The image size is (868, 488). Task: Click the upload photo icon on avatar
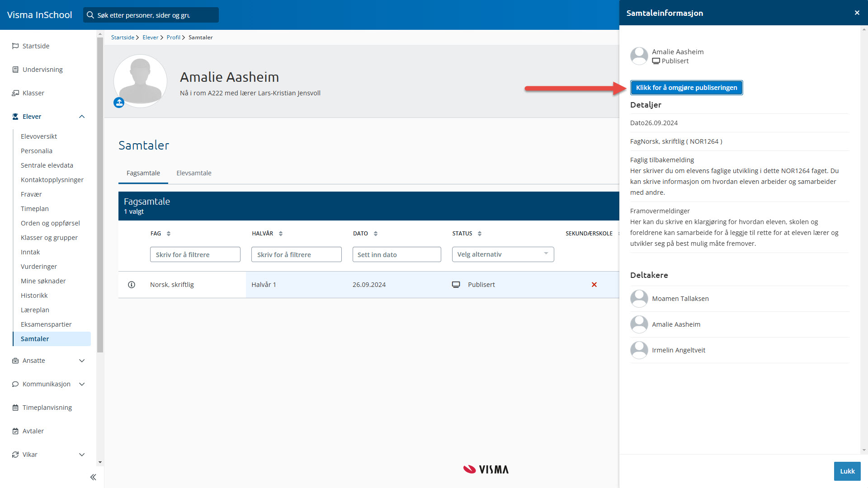tap(119, 103)
